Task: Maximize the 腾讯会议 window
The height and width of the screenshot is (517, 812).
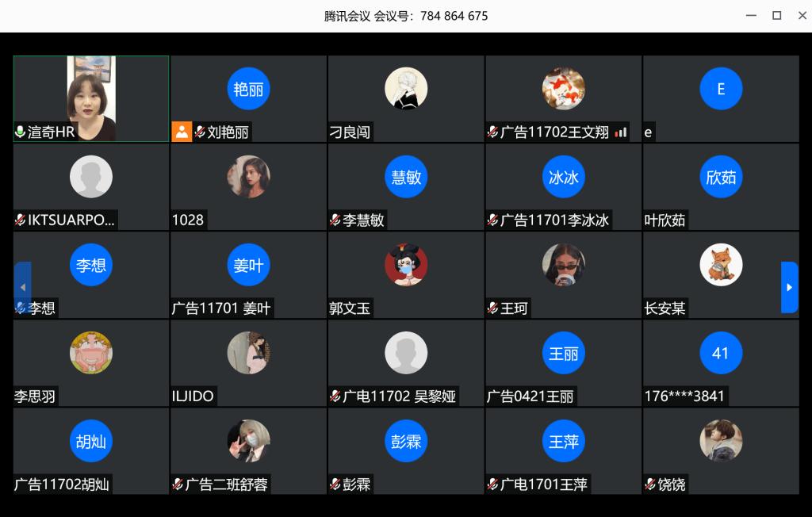Action: point(777,16)
